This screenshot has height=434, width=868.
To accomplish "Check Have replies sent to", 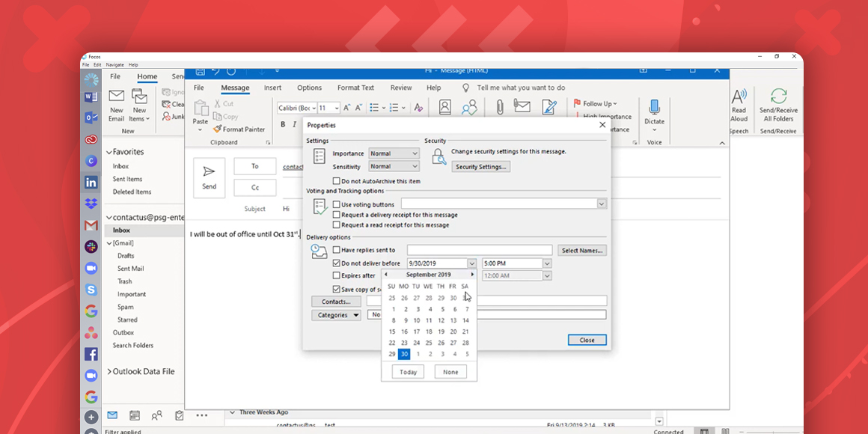I will pyautogui.click(x=336, y=250).
